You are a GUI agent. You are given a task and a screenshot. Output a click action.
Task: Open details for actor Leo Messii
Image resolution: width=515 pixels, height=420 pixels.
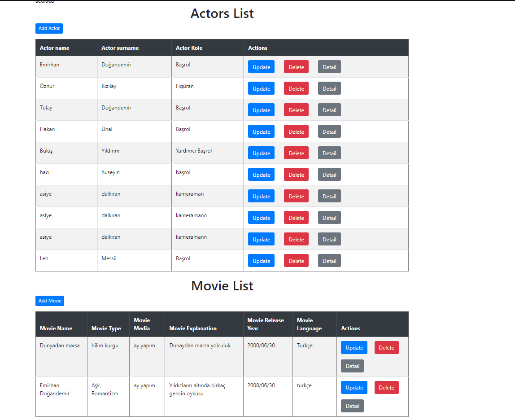329,260
